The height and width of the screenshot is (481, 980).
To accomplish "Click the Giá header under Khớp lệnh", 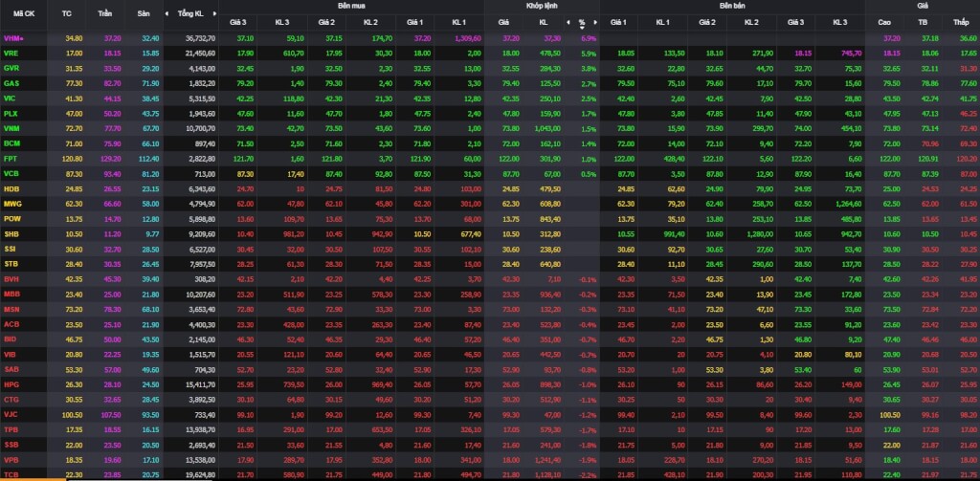I will (503, 22).
